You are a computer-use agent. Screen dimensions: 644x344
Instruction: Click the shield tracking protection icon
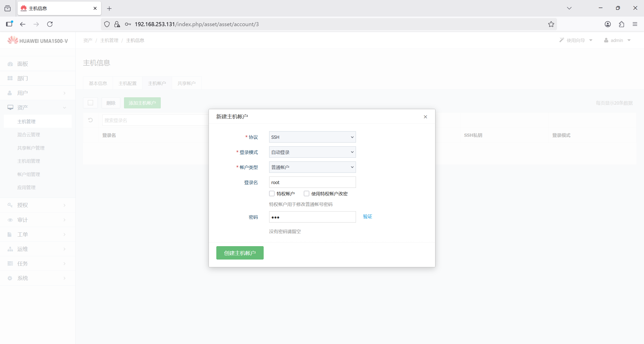(x=107, y=24)
